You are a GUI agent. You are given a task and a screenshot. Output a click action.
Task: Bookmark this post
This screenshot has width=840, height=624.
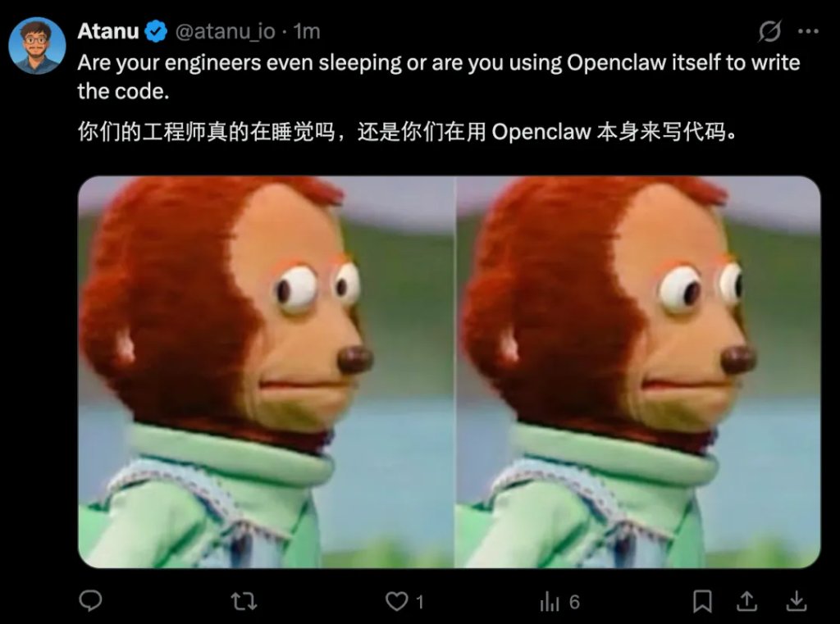coord(702,602)
